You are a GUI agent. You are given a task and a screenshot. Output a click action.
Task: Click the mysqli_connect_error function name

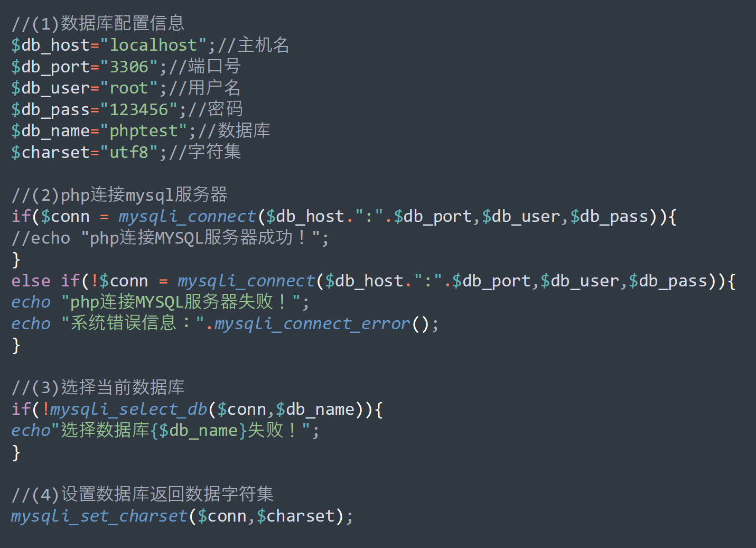[x=312, y=324]
